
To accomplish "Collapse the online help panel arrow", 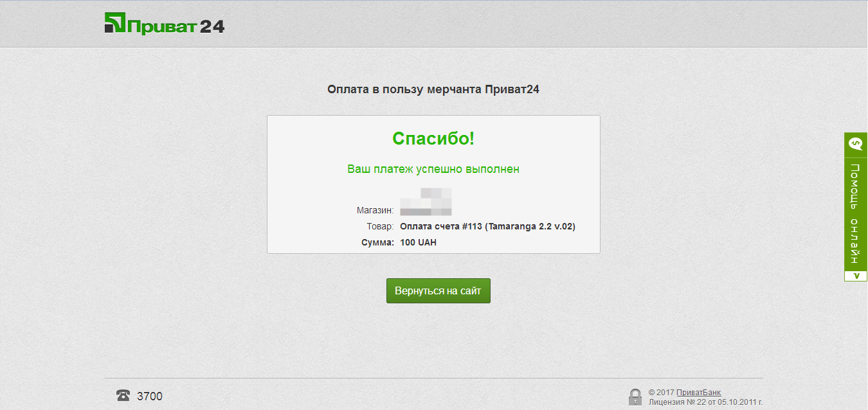I will (x=856, y=276).
